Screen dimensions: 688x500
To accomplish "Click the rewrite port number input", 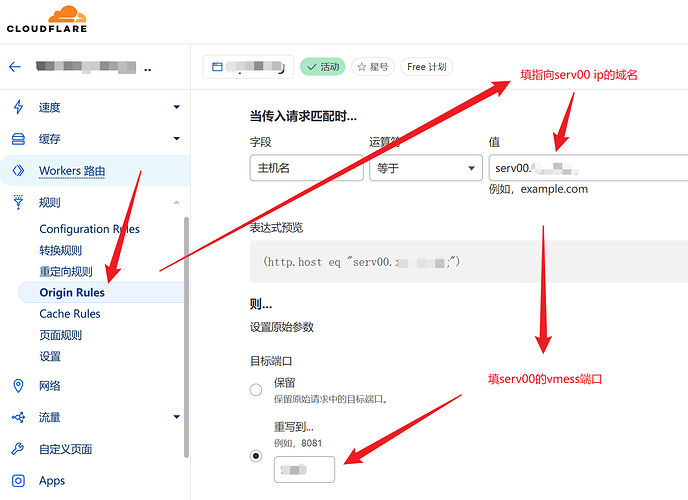I will (304, 469).
